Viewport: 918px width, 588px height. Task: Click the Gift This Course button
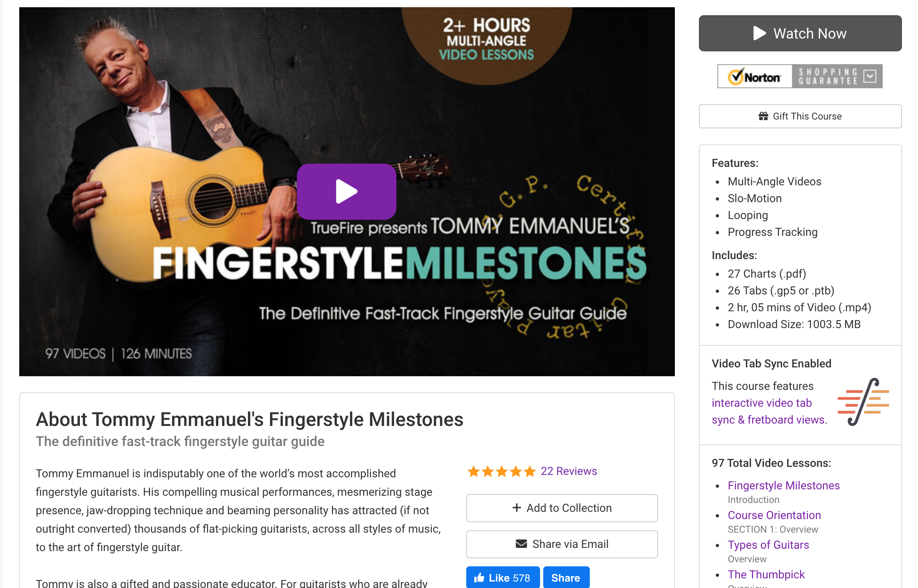(x=800, y=116)
